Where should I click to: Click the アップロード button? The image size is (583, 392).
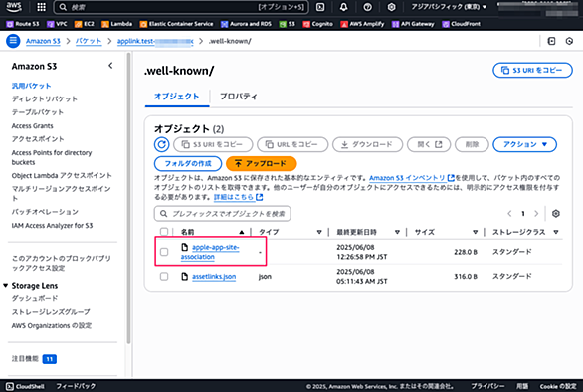point(262,163)
